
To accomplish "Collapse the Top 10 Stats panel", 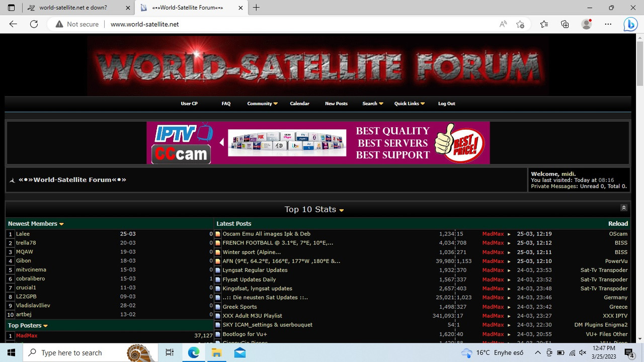I will pos(624,208).
